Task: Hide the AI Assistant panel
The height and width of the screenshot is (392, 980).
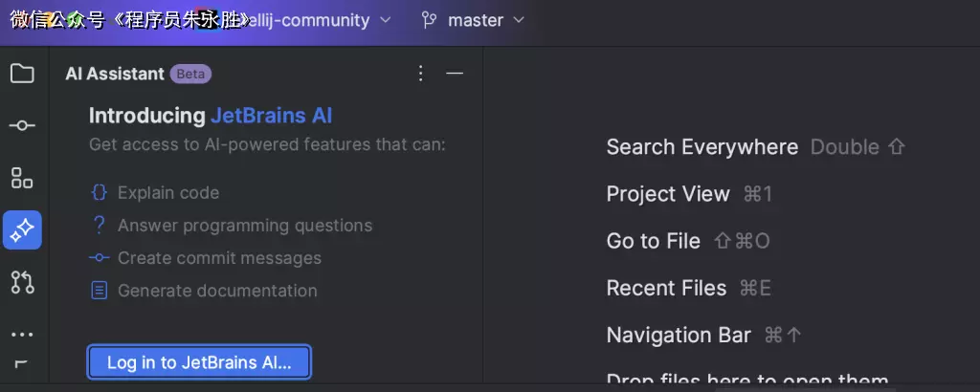Action: [x=455, y=74]
